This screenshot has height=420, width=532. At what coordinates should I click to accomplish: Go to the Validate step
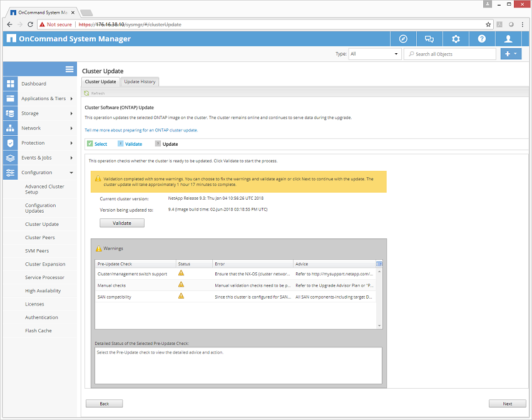[x=130, y=144]
